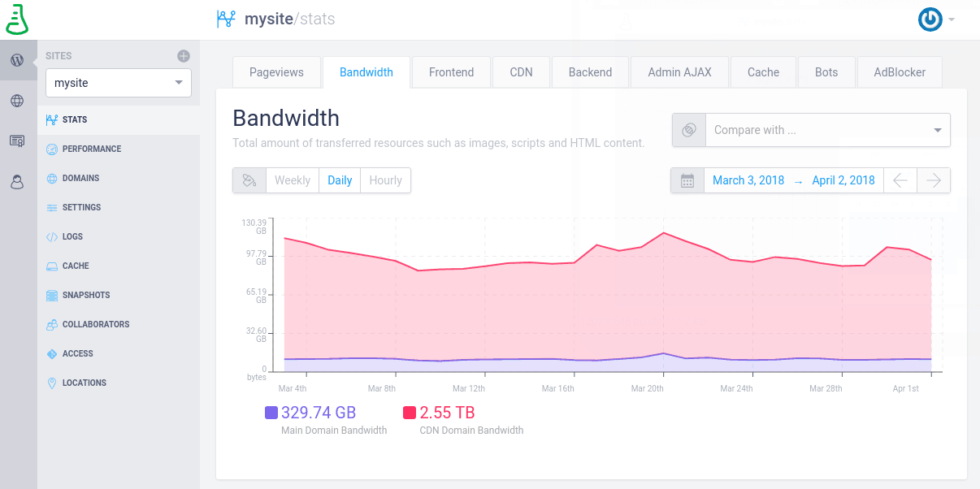Open the mysite site selector dropdown

coord(118,83)
